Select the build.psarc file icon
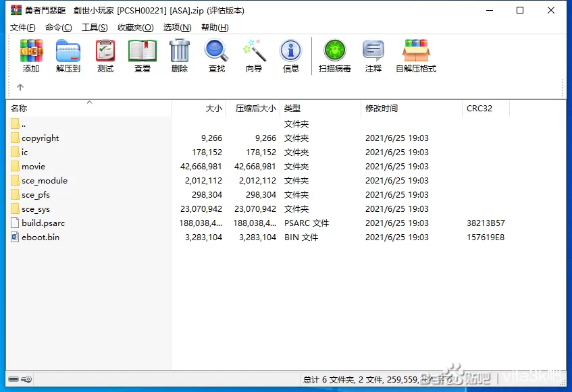The height and width of the screenshot is (392, 572). (15, 223)
